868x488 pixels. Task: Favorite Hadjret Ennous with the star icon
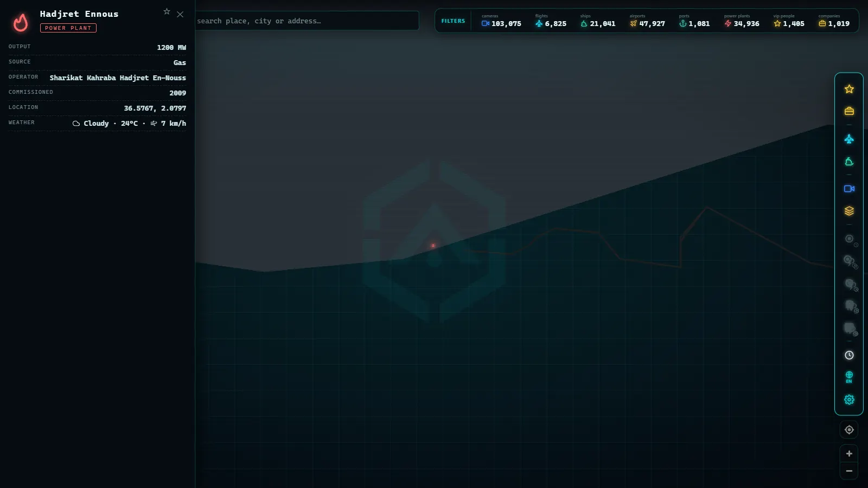(x=167, y=11)
